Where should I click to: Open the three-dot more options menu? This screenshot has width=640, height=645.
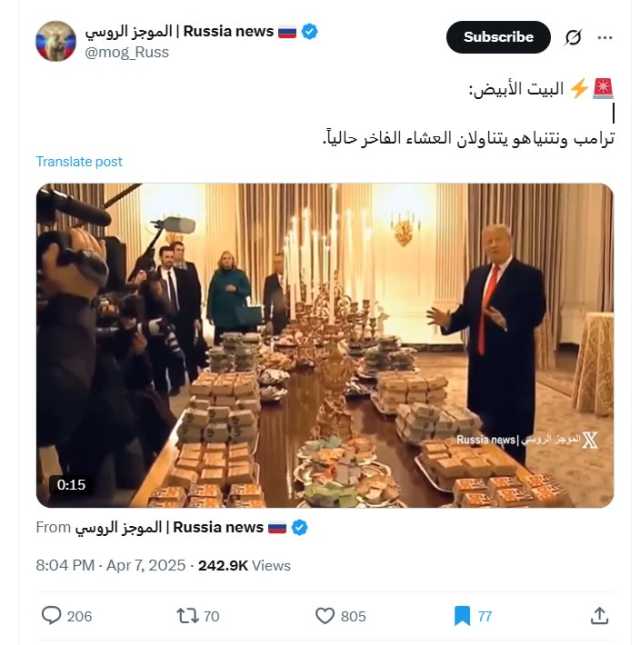[605, 37]
